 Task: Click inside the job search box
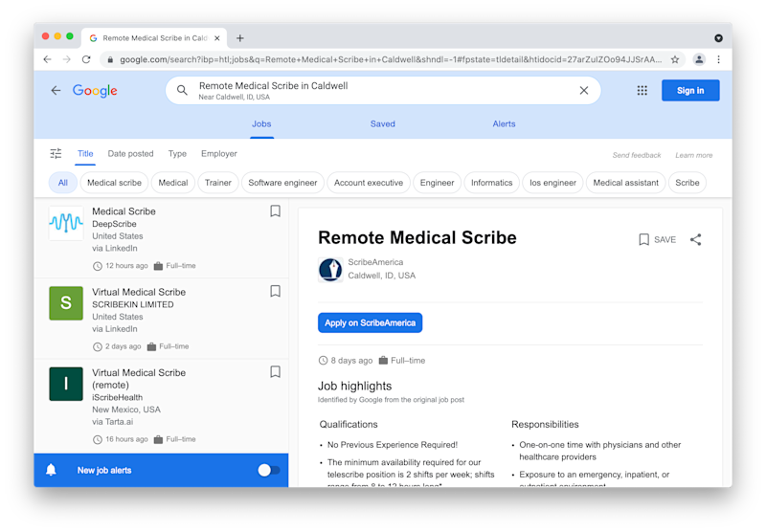(381, 90)
